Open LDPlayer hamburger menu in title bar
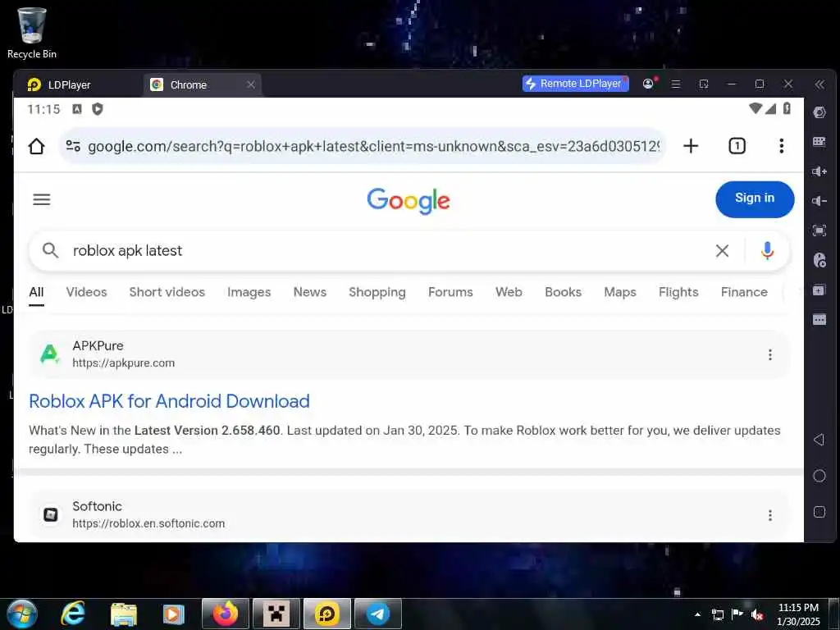Screen dimensions: 840x630 [x=676, y=84]
